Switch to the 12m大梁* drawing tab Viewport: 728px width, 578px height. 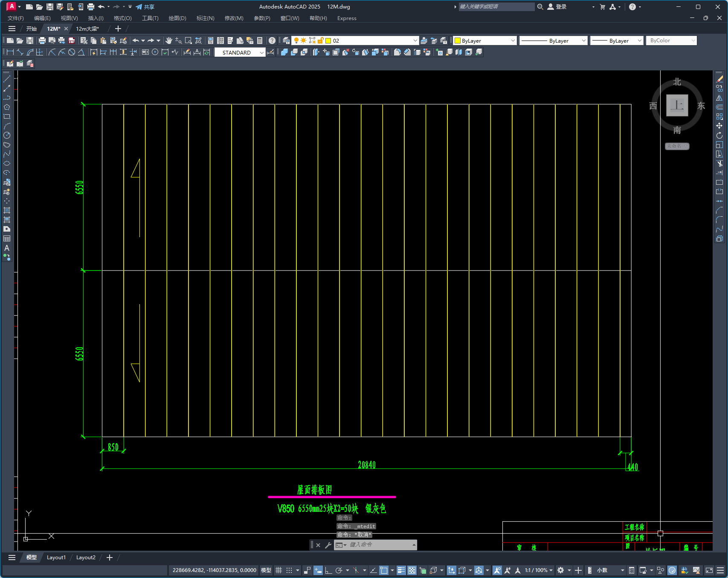87,29
